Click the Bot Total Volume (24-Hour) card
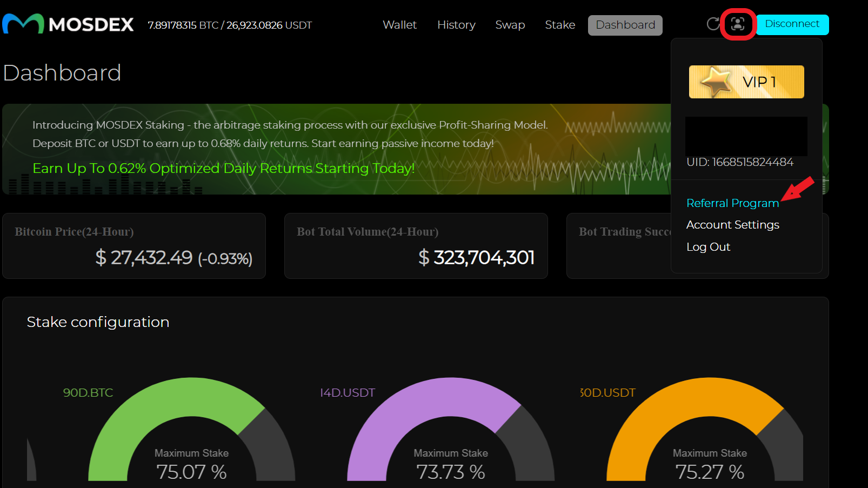This screenshot has width=868, height=488. [416, 246]
